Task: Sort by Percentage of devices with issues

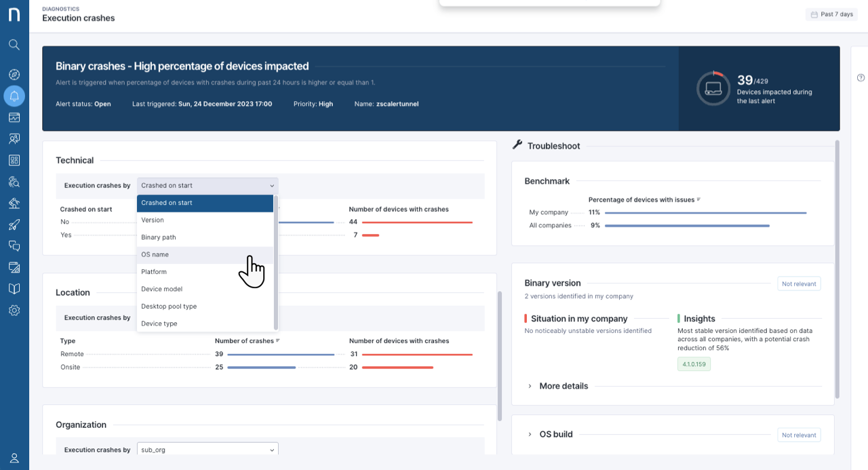Action: point(644,200)
